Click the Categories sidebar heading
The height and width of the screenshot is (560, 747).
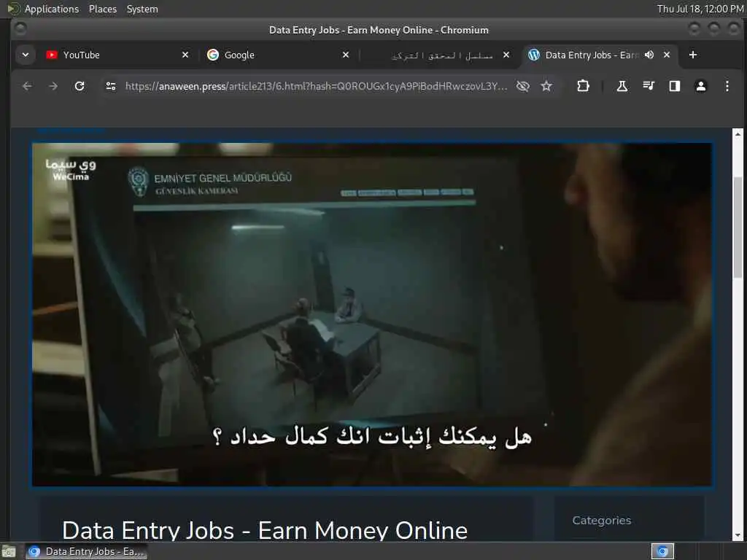602,521
